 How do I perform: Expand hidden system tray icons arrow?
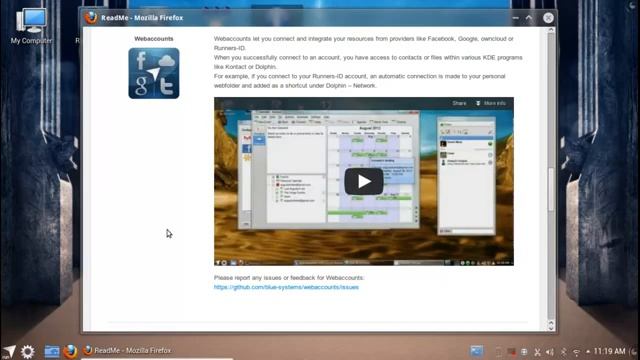coord(588,351)
